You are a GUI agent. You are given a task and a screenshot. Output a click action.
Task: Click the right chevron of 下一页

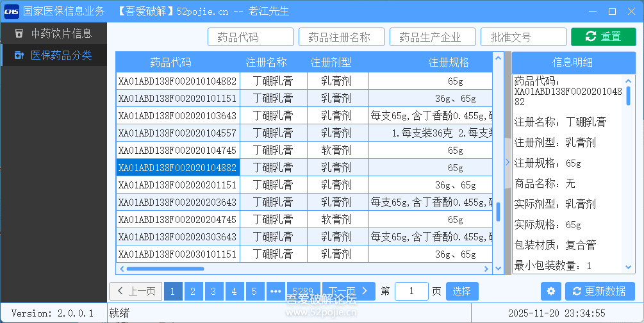(x=364, y=292)
